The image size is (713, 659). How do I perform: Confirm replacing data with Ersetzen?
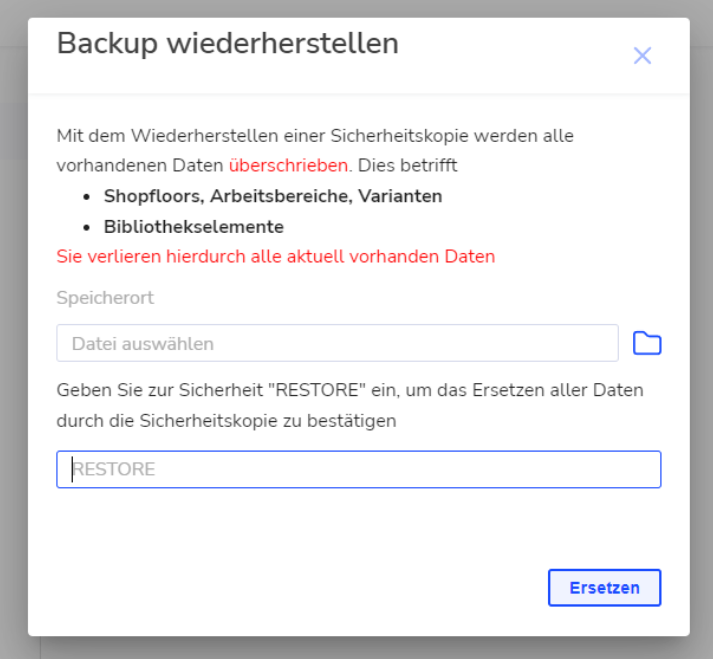pyautogui.click(x=604, y=588)
